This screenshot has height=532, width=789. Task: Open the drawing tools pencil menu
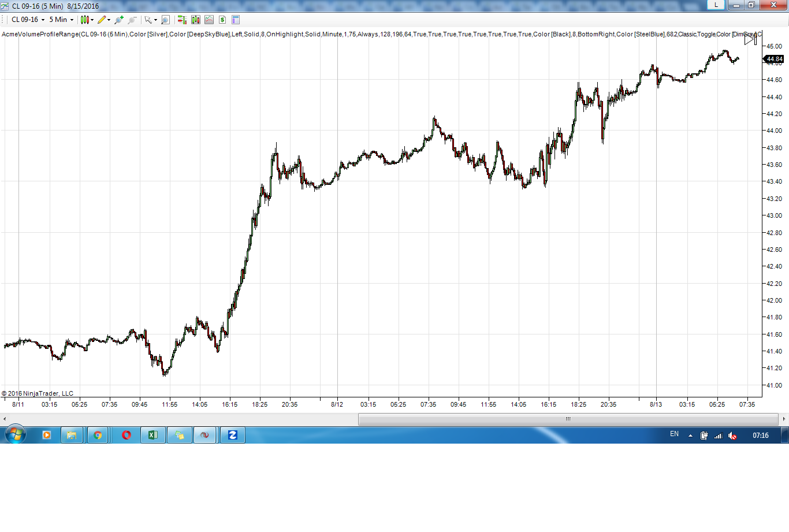coord(103,20)
